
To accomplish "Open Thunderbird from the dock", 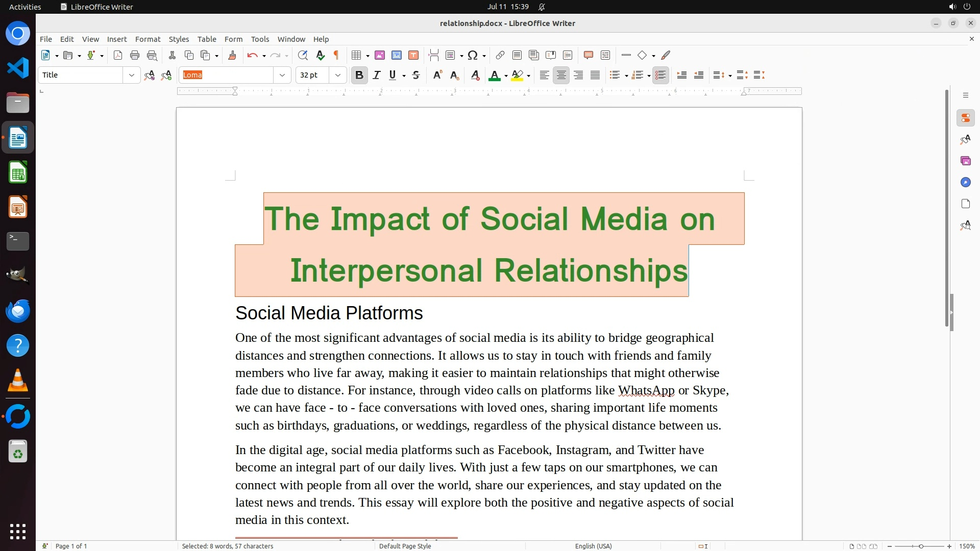I will click(18, 311).
